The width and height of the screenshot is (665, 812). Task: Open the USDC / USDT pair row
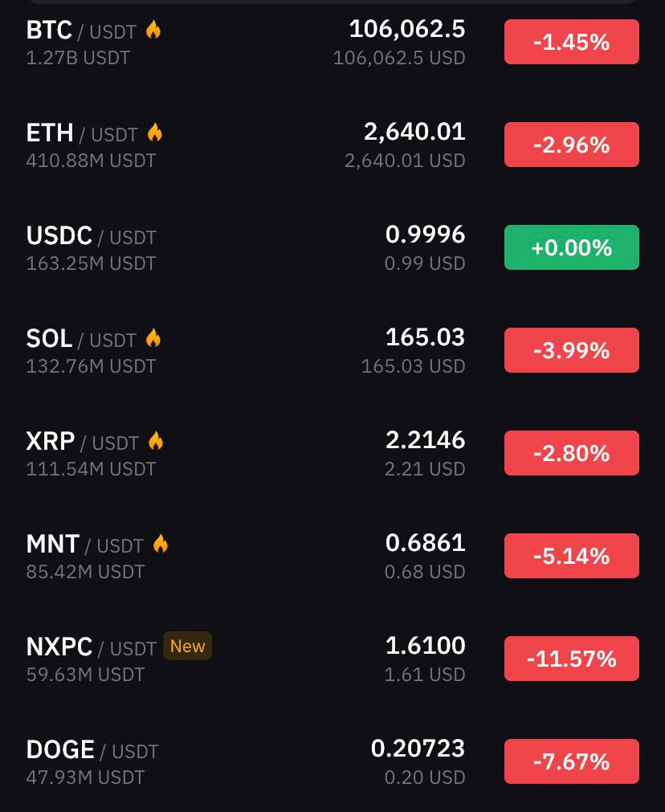[332, 247]
